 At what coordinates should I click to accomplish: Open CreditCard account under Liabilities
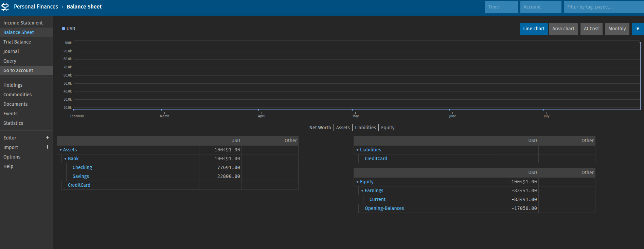[376, 159]
